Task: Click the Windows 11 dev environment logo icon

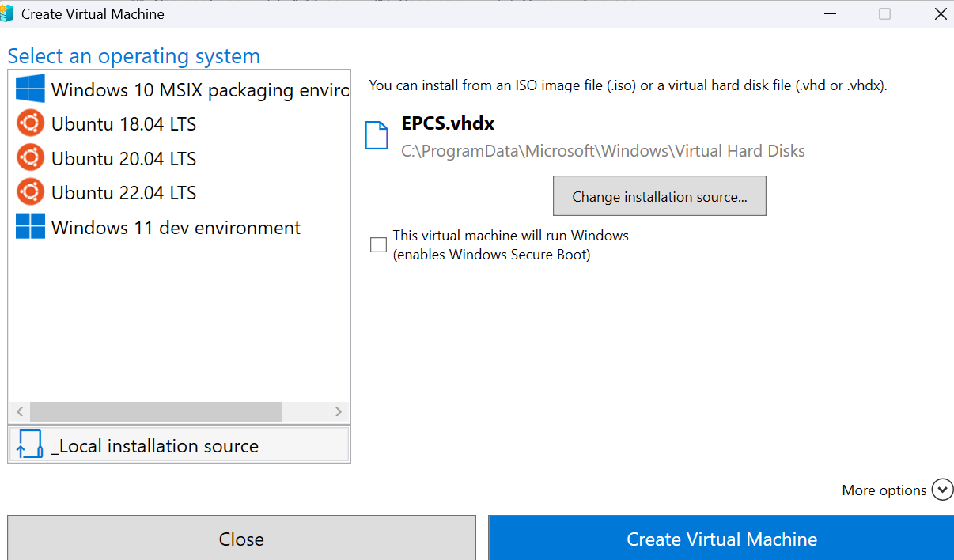Action: tap(30, 226)
